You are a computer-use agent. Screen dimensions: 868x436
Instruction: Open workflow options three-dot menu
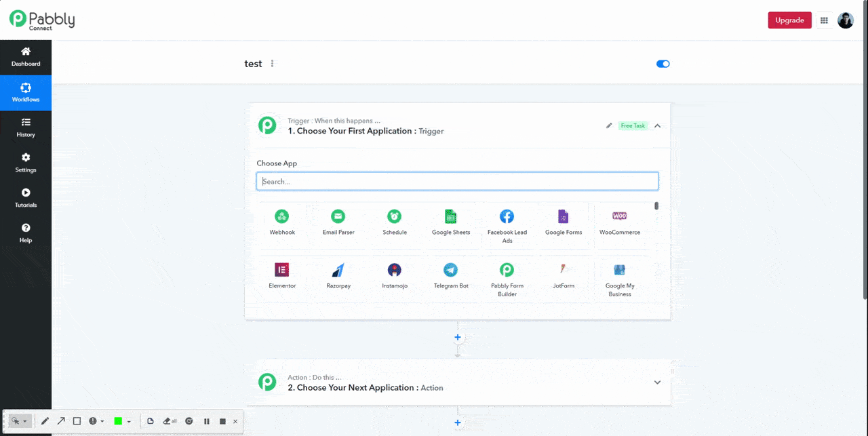(273, 64)
